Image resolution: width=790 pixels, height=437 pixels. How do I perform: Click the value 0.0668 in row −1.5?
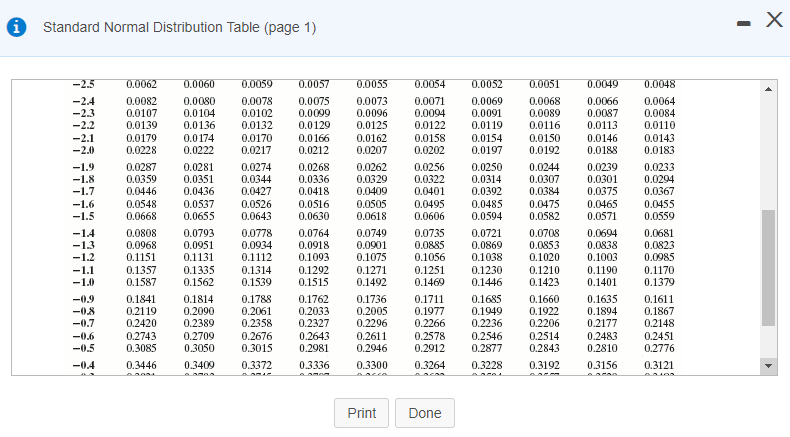point(142,216)
